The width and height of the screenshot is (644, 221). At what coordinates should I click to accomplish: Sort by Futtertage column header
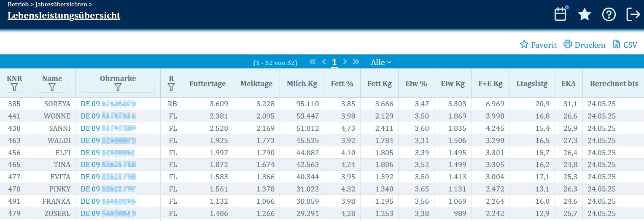point(207,84)
